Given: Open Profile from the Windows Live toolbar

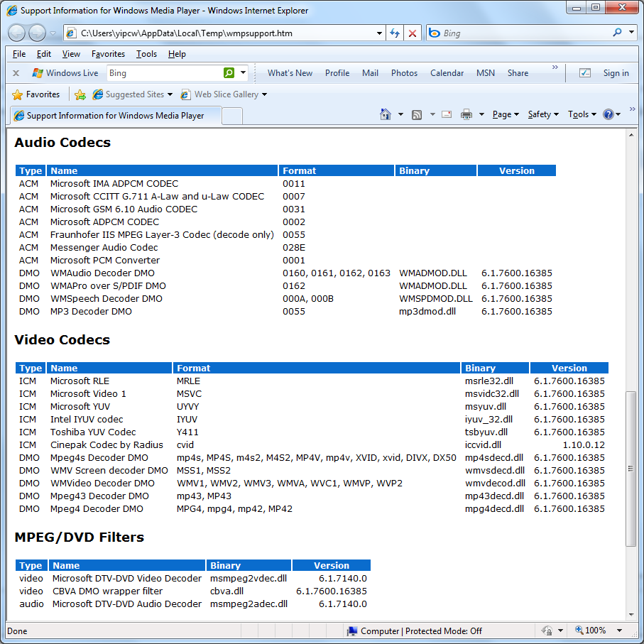Looking at the screenshot, I should [337, 73].
